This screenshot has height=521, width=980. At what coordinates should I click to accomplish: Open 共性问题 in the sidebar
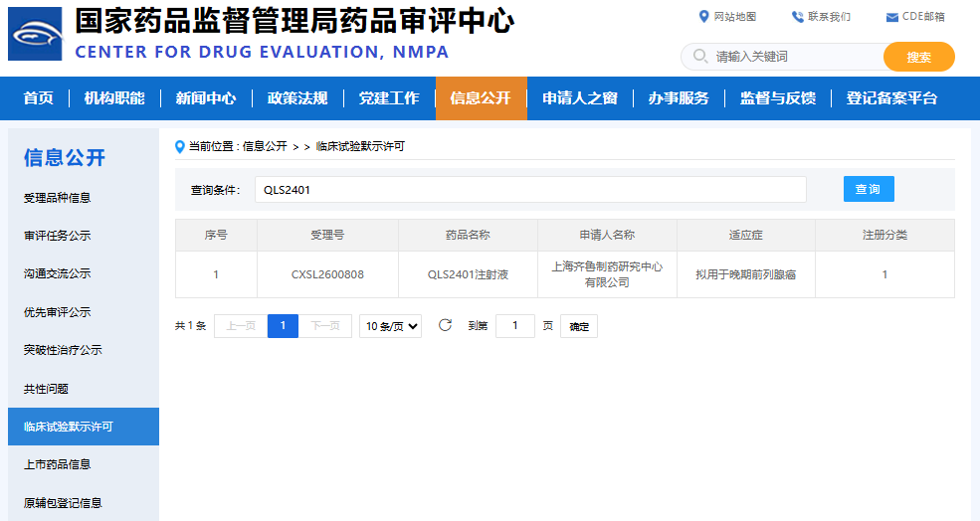46,389
